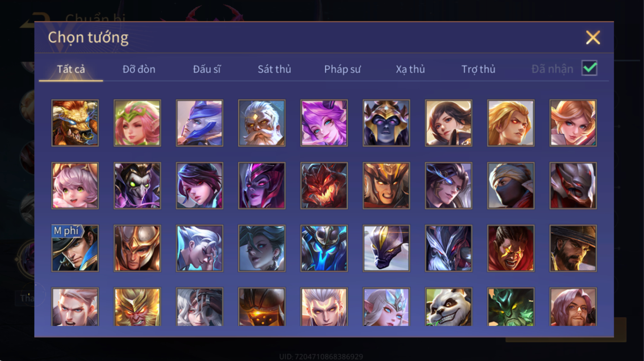The image size is (644, 361).
Task: Select the plague-doctor bird mask hero
Action: (x=137, y=186)
